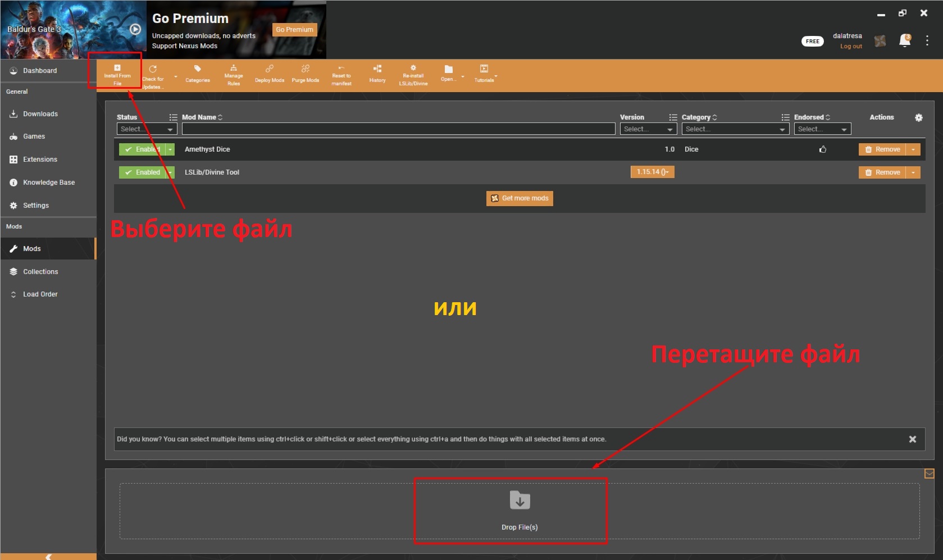Sort by Category column header
Viewport: 943px width, 560px height.
tap(699, 117)
